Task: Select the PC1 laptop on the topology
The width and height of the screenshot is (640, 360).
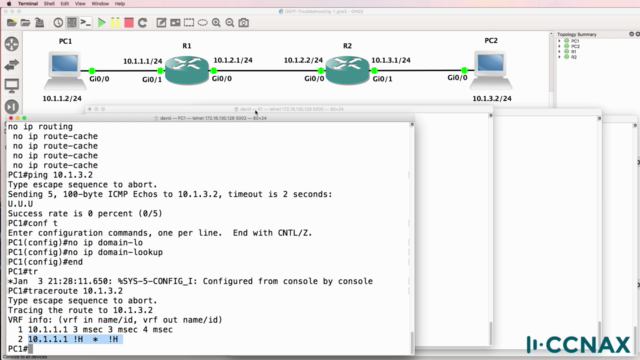Action: pyautogui.click(x=65, y=70)
